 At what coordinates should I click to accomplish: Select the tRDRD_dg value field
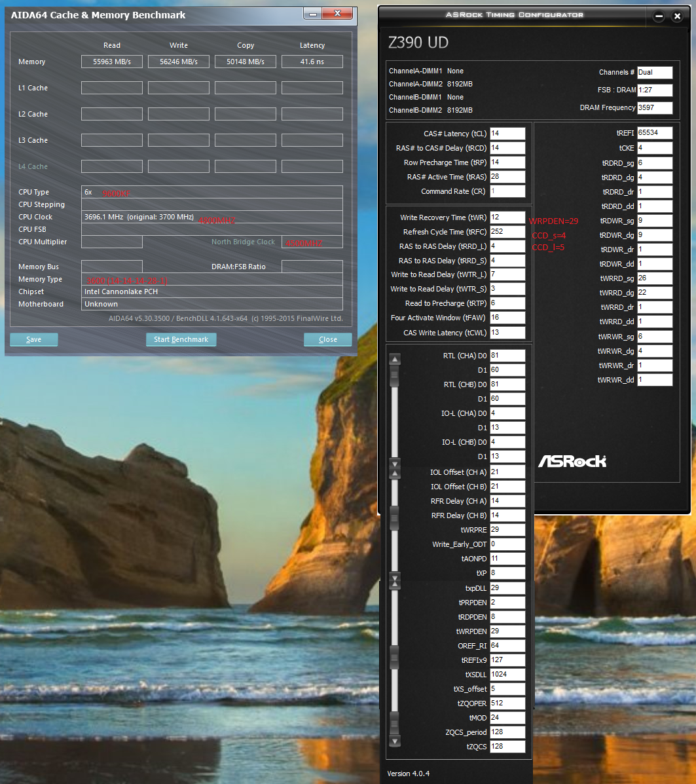pyautogui.click(x=655, y=177)
